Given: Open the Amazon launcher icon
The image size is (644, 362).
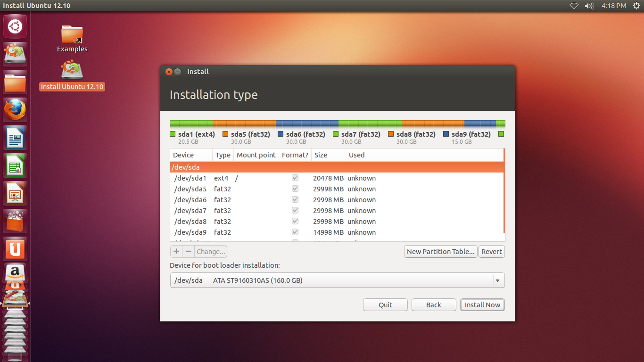Looking at the screenshot, I should (15, 272).
